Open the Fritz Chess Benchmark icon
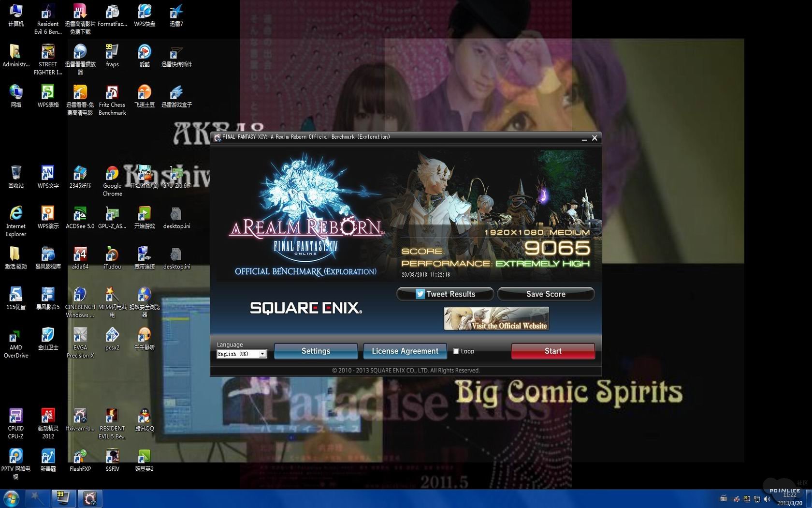Image resolution: width=812 pixels, height=508 pixels. [x=112, y=100]
